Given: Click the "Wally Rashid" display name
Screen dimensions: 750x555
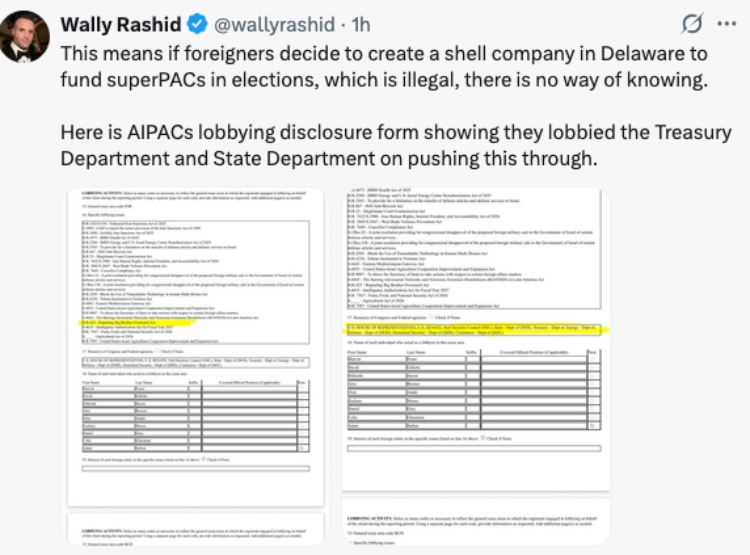Looking at the screenshot, I should tap(121, 24).
